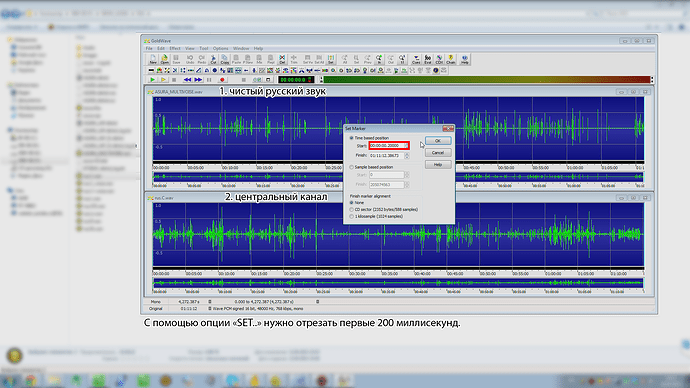The width and height of the screenshot is (690, 388).
Task: Click the zoom All toolbar icon
Action: tap(345, 59)
